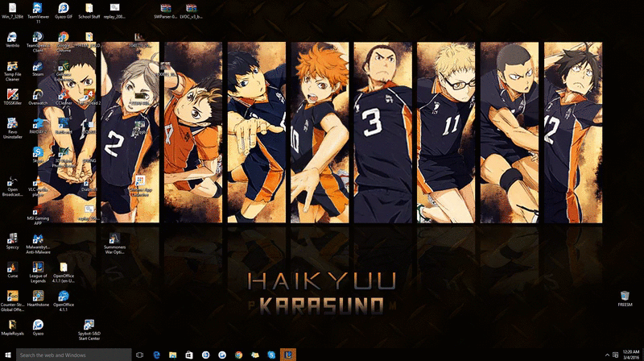The height and width of the screenshot is (361, 644).
Task: Open VLC media player shortcut
Action: pyautogui.click(x=38, y=186)
